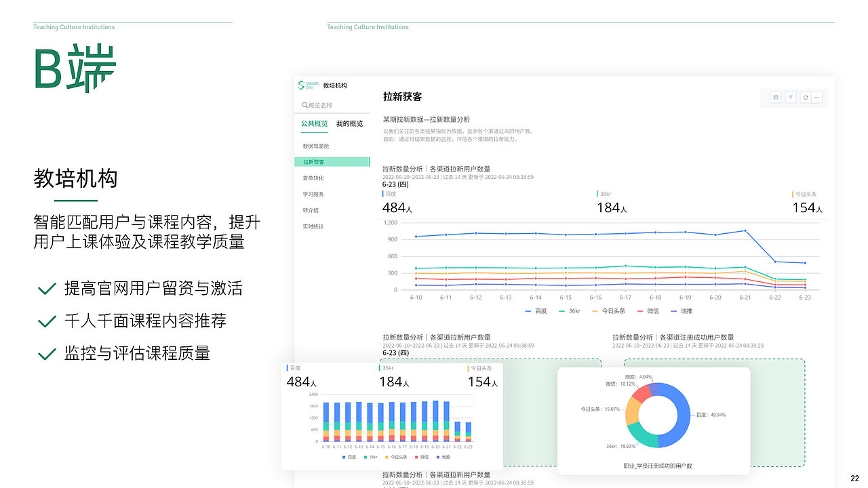
Task: Open the more options ellipsis icon
Action: point(817,98)
